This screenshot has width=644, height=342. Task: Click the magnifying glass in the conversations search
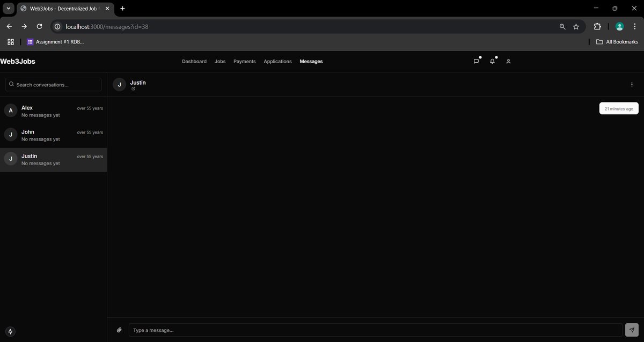tap(11, 84)
